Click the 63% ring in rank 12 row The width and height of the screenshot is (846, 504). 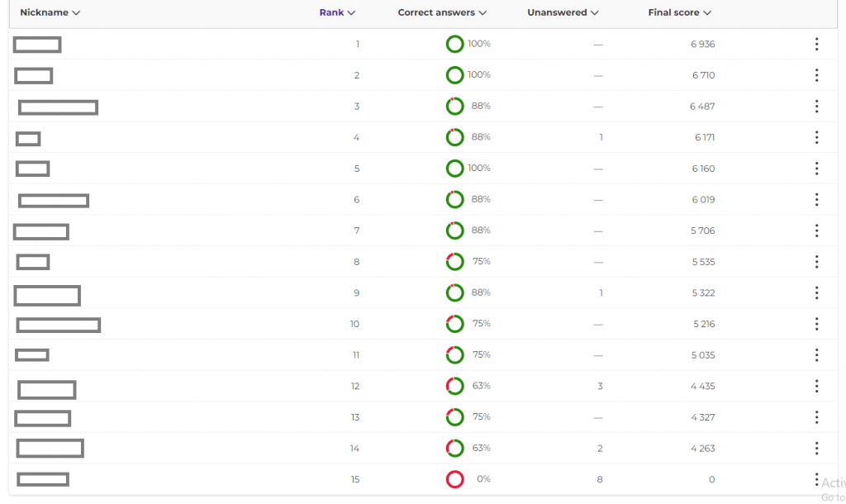(x=454, y=386)
